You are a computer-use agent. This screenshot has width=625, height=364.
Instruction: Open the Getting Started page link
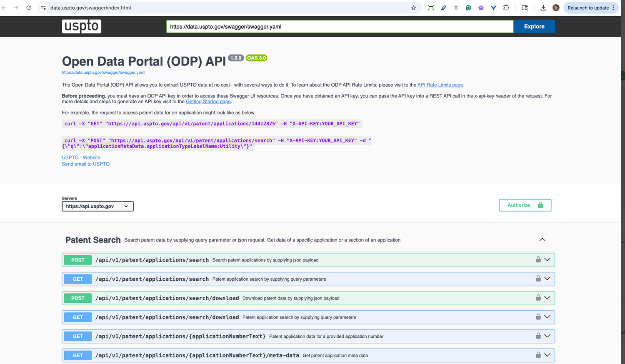point(208,102)
